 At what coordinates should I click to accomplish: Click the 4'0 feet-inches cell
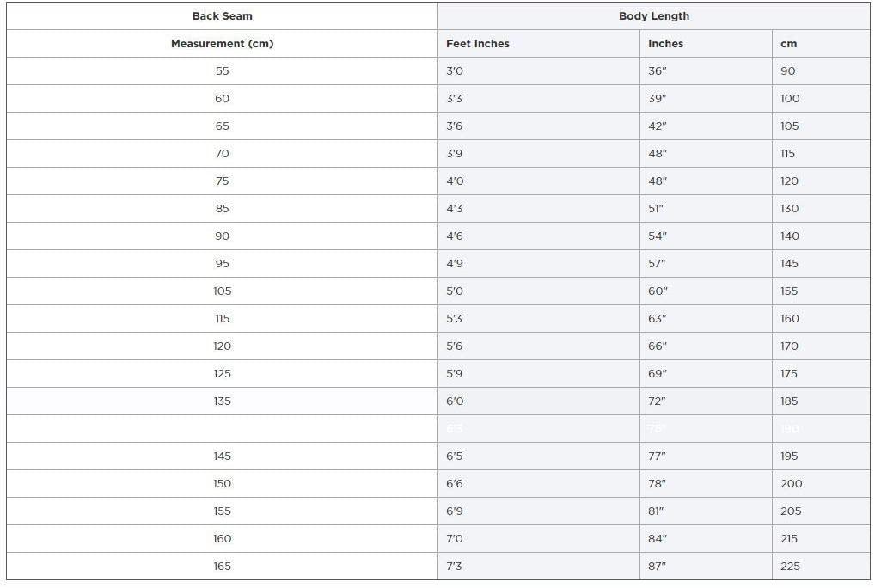pos(455,181)
